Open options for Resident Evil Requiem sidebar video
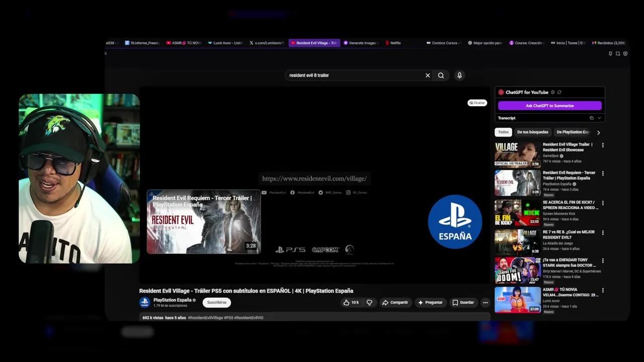This screenshot has height=362, width=644. [603, 173]
